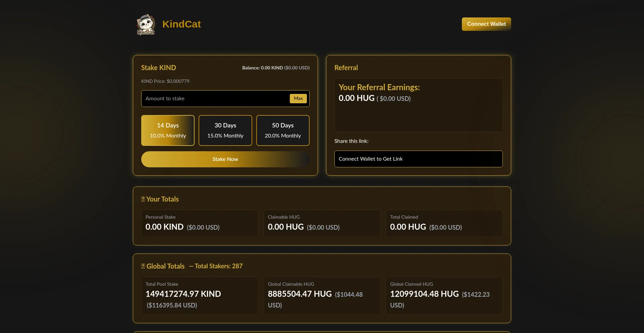644x333 pixels.
Task: Select the 30 Days staking option
Action: pos(225,130)
